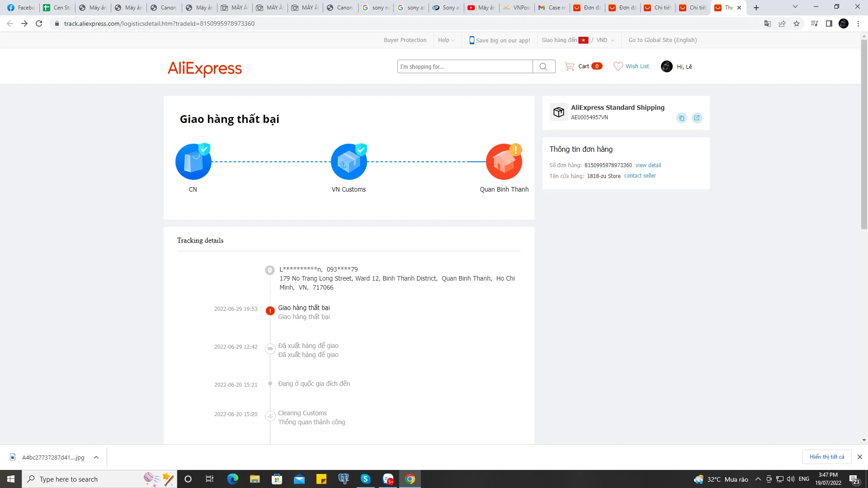Click the I'm shopping for search field
Image resolution: width=868 pixels, height=488 pixels.
[x=464, y=66]
